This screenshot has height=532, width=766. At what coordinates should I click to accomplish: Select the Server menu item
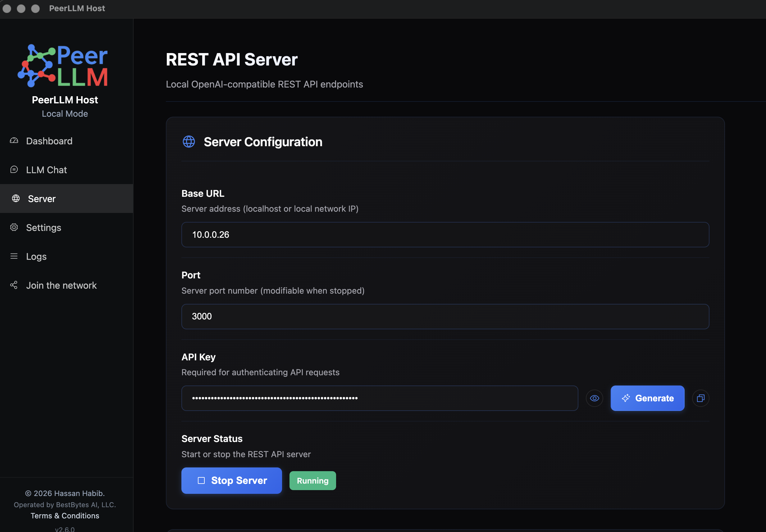[66, 199]
